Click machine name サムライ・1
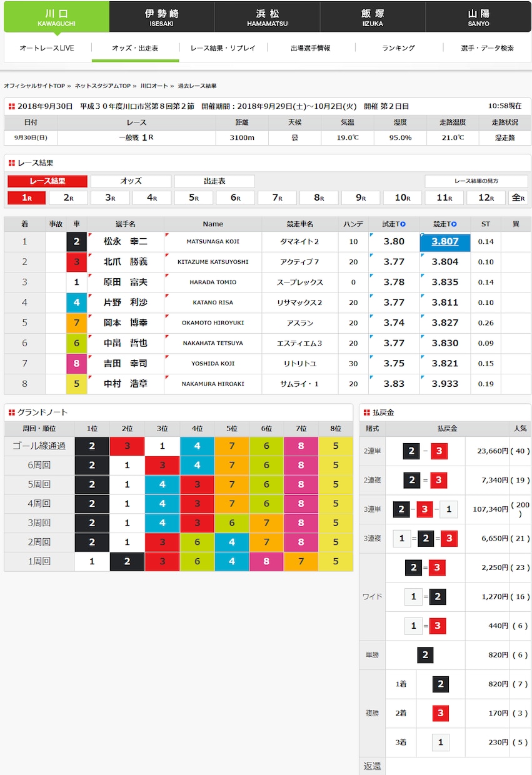This screenshot has height=775, width=532. click(299, 384)
